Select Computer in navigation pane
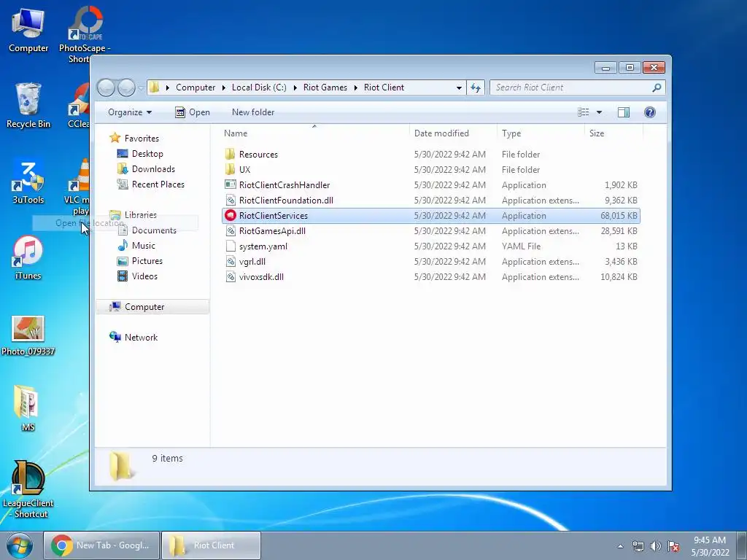This screenshot has height=560, width=747. (x=152, y=307)
